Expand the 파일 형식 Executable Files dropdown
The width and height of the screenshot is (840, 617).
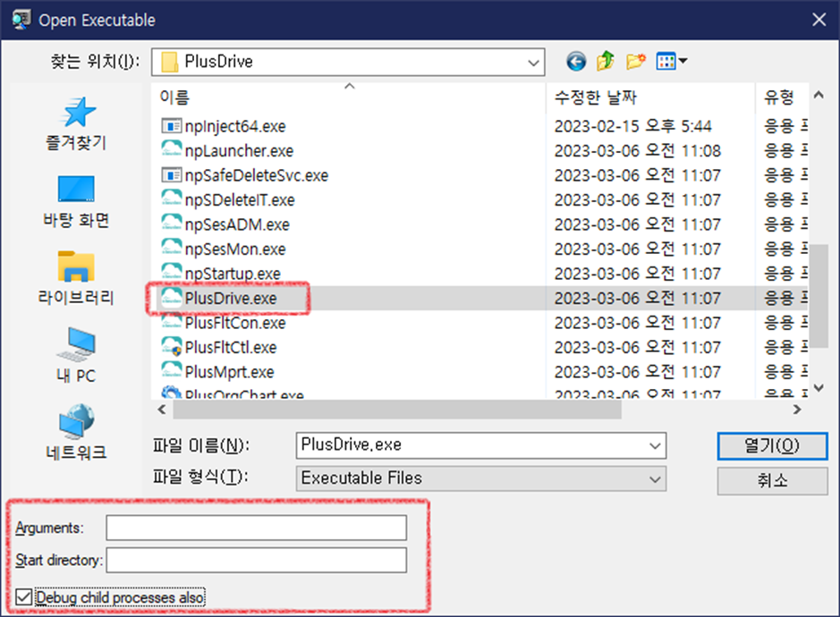click(x=655, y=478)
